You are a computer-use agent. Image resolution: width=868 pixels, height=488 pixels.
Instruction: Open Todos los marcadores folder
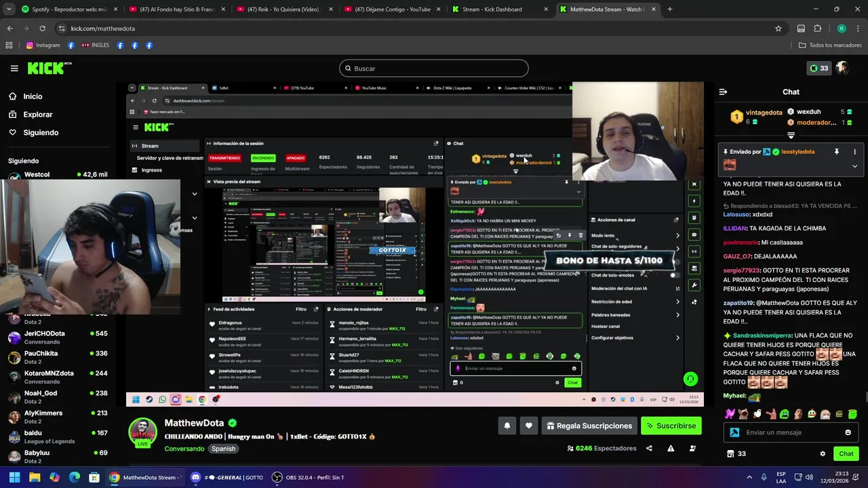coord(830,45)
